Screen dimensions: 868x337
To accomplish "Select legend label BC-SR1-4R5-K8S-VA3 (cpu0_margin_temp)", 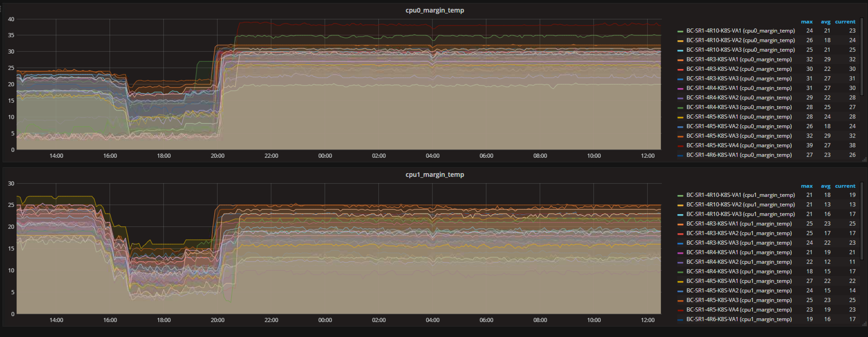I will pos(739,136).
